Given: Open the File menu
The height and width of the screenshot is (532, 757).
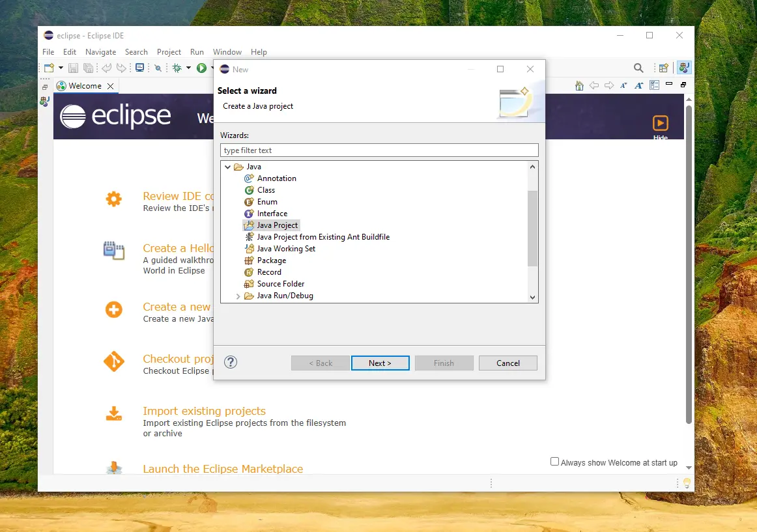Looking at the screenshot, I should coord(48,52).
